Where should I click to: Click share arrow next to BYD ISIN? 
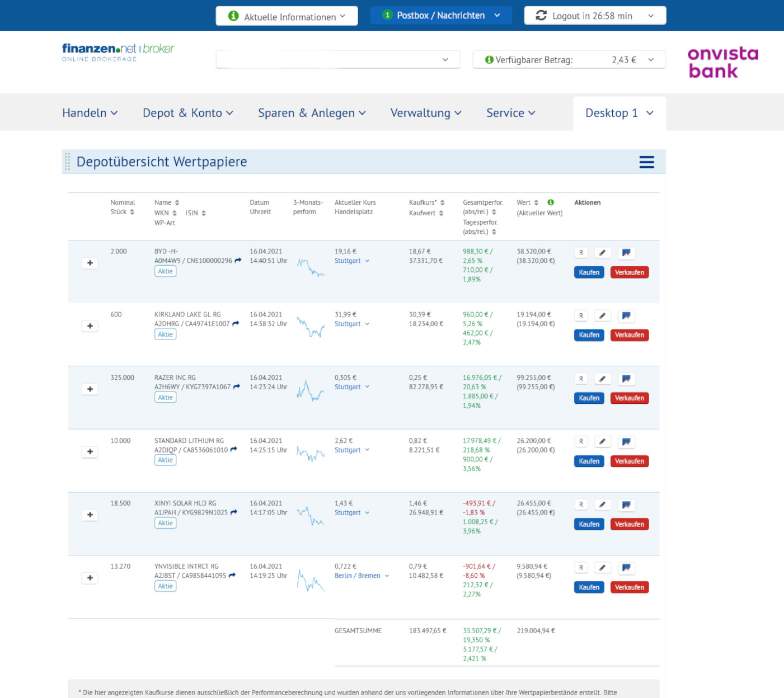click(238, 261)
